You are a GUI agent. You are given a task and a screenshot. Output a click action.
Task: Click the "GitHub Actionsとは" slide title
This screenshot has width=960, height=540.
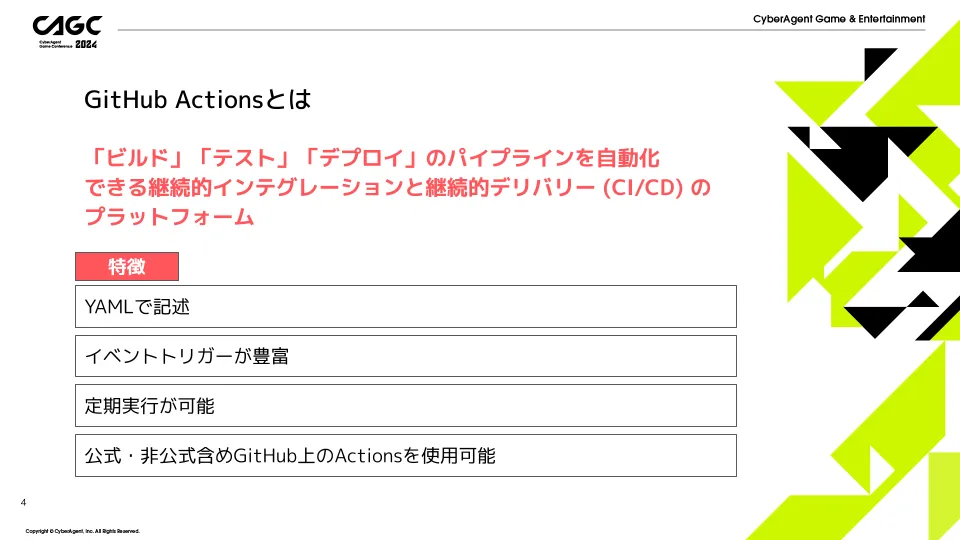198,101
